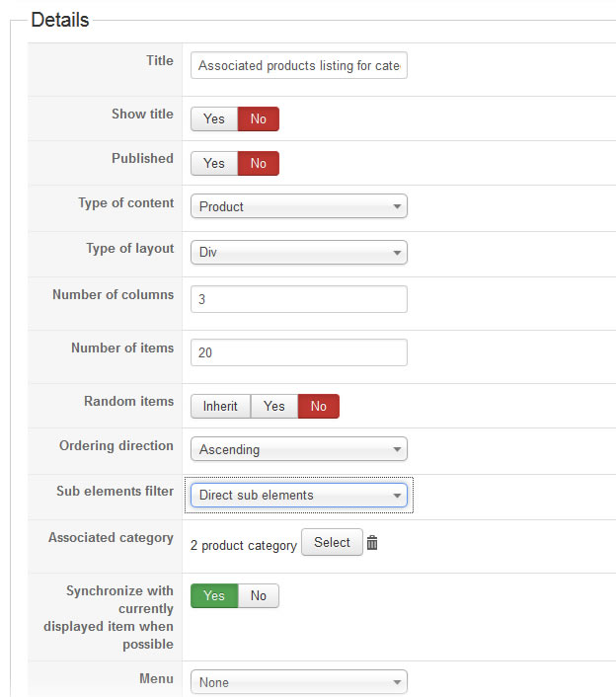The height and width of the screenshot is (697, 616).
Task: Set Published to Yes
Action: [214, 164]
